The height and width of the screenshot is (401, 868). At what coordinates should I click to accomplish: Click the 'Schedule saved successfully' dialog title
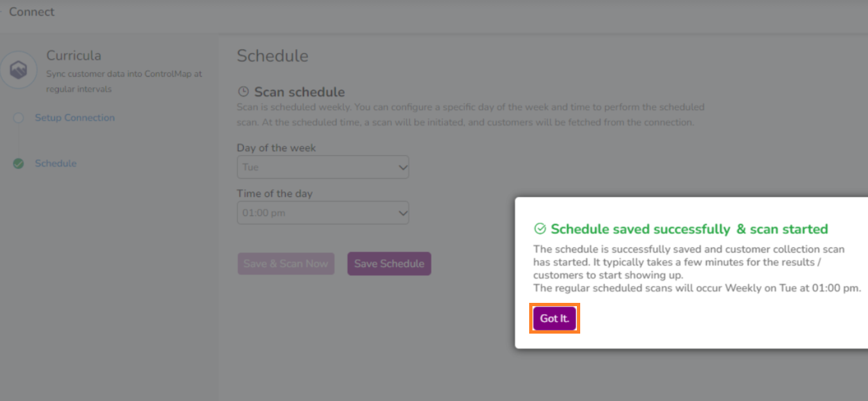[x=689, y=229]
